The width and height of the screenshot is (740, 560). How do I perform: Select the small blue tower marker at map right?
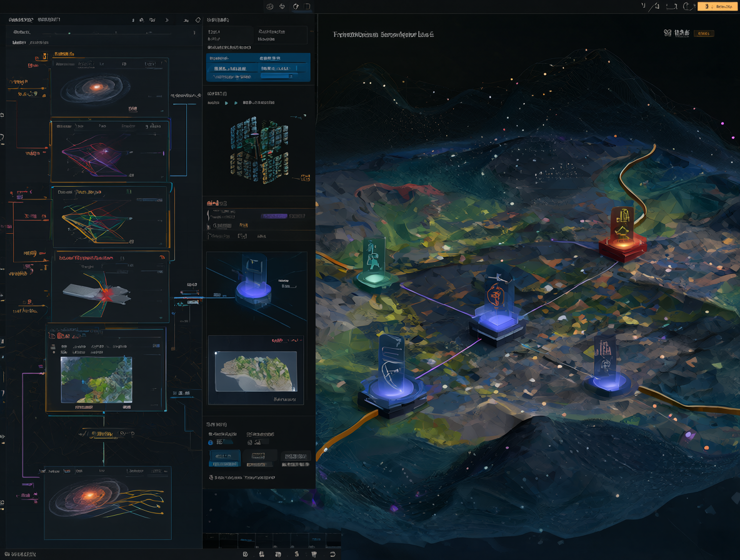[607, 367]
